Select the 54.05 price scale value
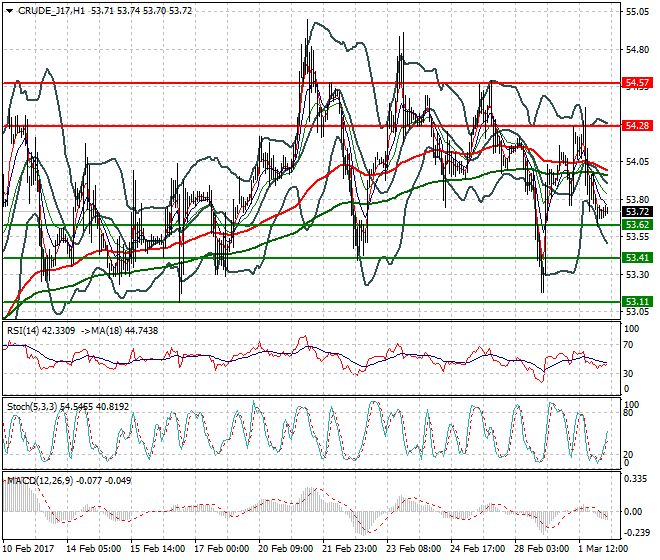660x560 pixels. [637, 162]
